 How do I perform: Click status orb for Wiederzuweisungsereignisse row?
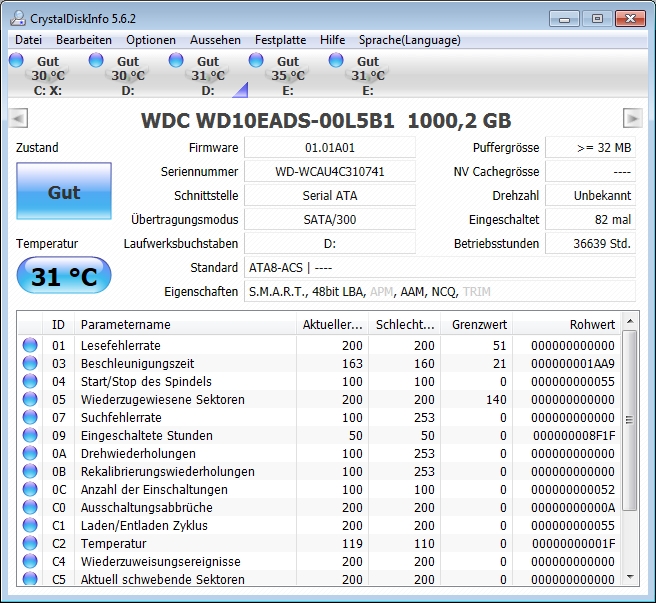30,561
